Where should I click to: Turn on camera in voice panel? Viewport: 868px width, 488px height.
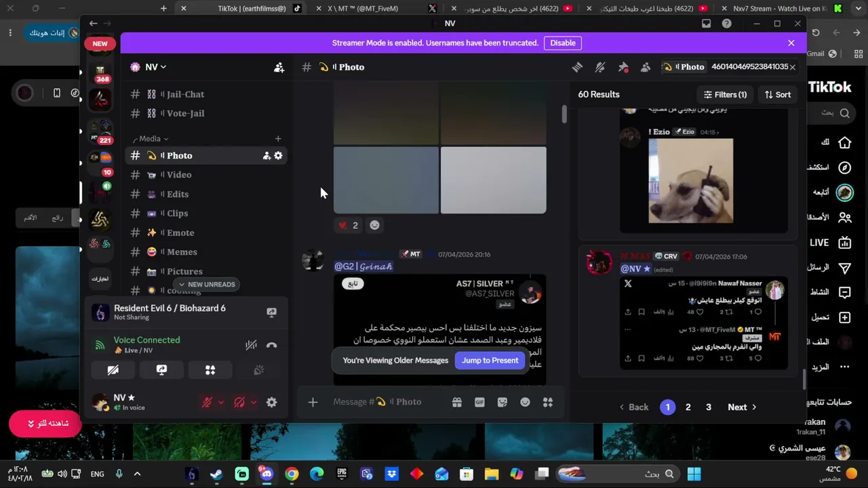[x=113, y=370]
